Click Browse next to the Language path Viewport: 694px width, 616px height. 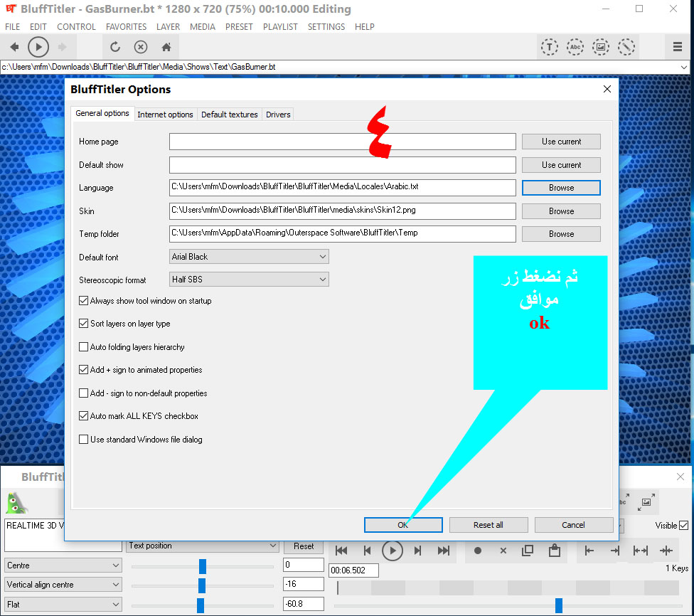click(x=561, y=188)
